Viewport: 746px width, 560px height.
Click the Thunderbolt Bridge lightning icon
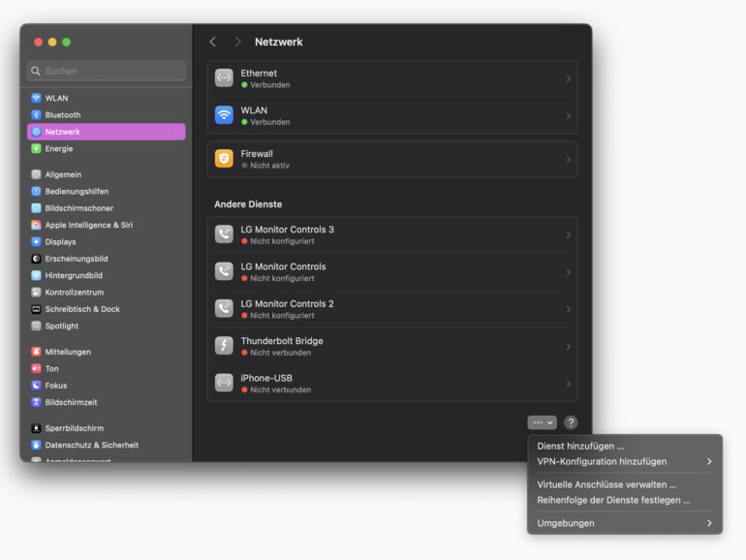coord(224,346)
